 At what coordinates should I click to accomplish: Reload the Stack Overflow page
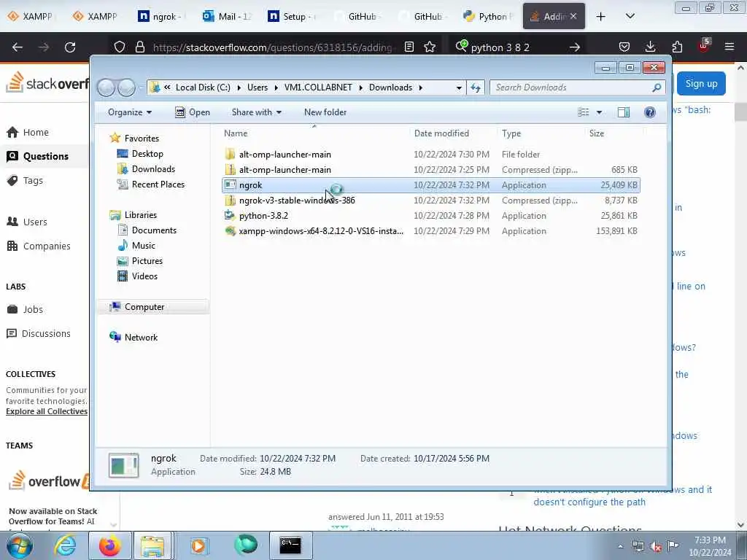point(70,47)
